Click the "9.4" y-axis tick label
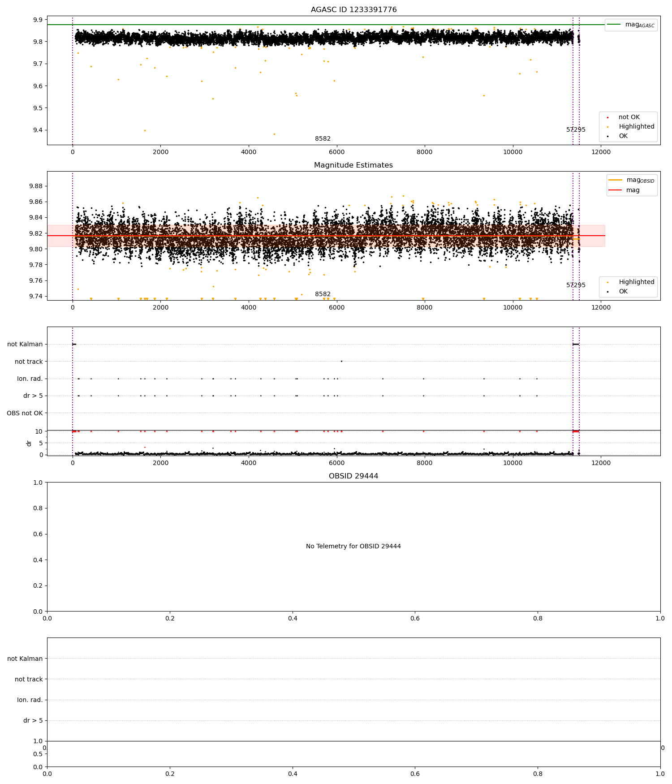This screenshot has height=784, width=672. (x=38, y=130)
